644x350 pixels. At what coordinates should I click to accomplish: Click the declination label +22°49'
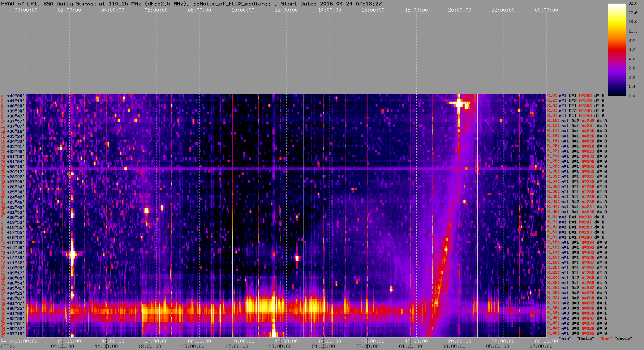point(16,207)
